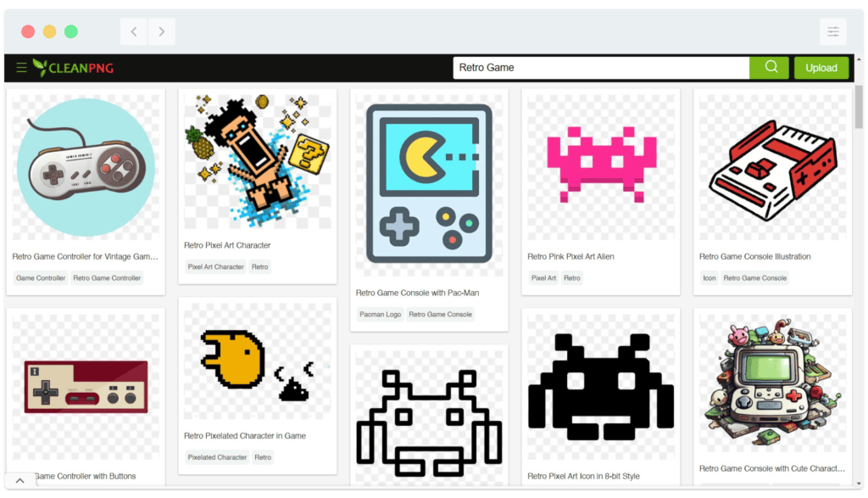Click the Icon tag under console illustration
This screenshot has height=498, width=868.
tap(709, 277)
